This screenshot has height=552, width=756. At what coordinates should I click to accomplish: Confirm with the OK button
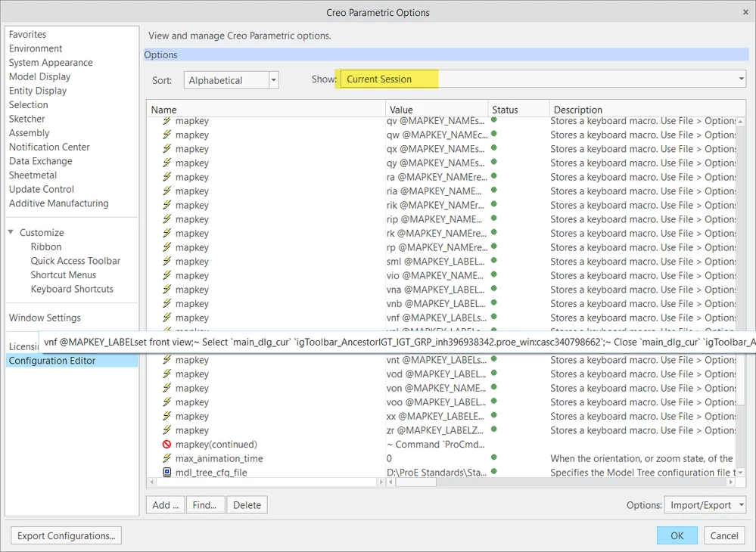coord(677,535)
